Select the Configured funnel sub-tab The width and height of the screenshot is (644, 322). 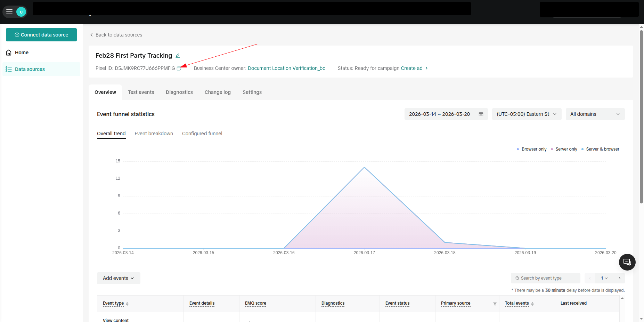point(202,134)
